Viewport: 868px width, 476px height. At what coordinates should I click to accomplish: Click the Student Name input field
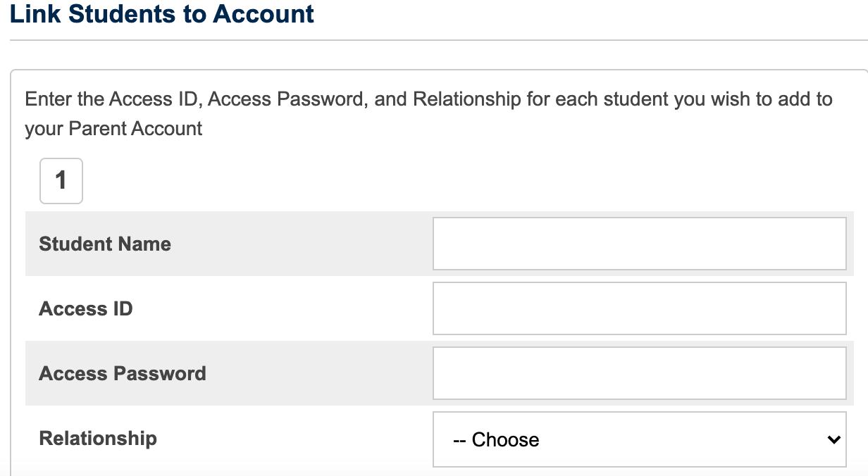(x=639, y=244)
